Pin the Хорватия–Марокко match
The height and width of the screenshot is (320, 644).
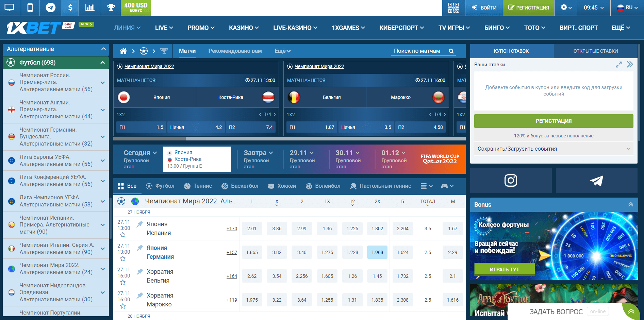[139, 296]
